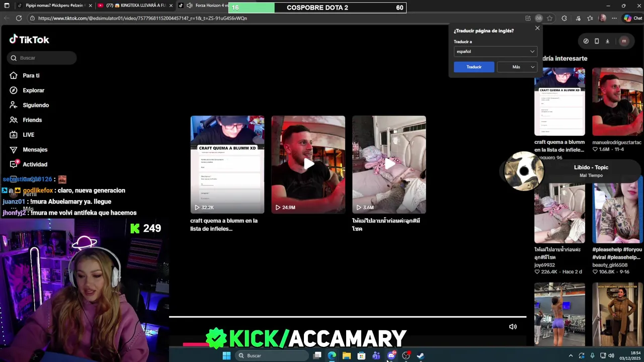
Task: Click the get app phone icon
Action: [x=597, y=41]
